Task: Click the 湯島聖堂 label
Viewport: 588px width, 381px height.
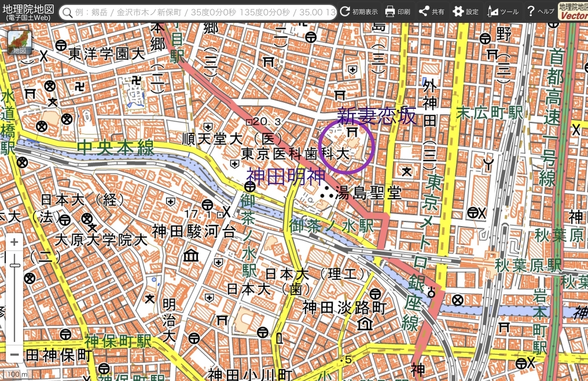Action: (369, 193)
